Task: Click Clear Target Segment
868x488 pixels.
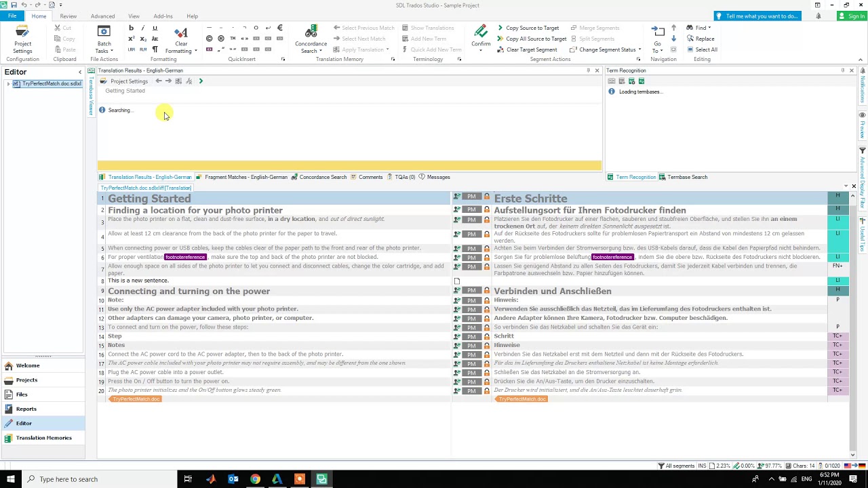Action: tap(528, 49)
